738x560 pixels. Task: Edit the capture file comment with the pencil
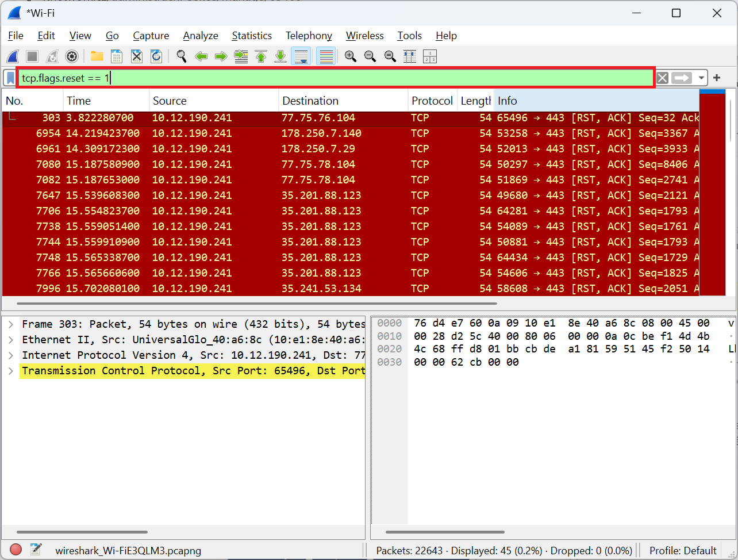click(35, 550)
